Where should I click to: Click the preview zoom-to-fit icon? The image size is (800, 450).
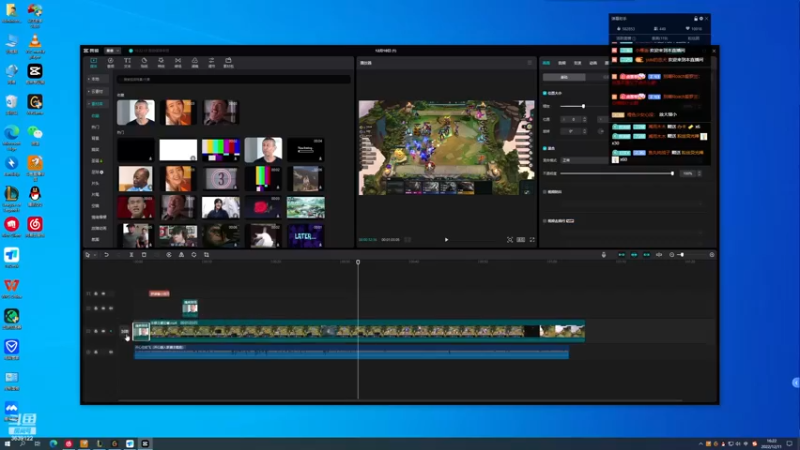510,239
